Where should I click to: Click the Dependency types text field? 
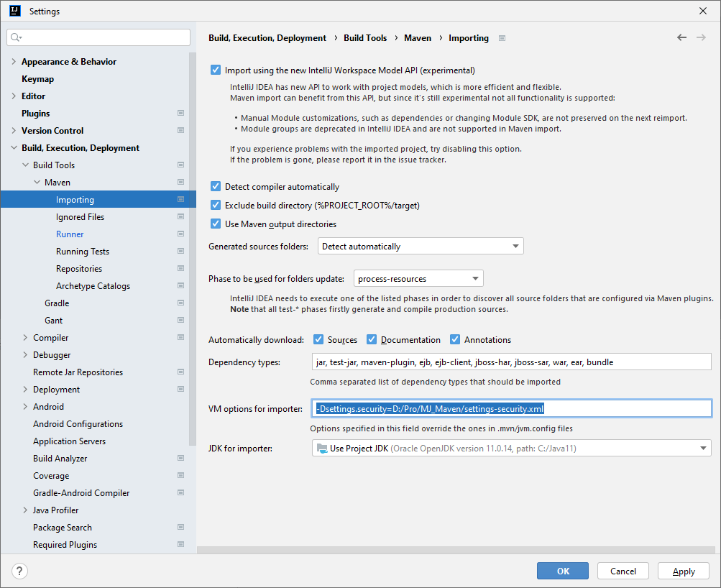(x=510, y=362)
